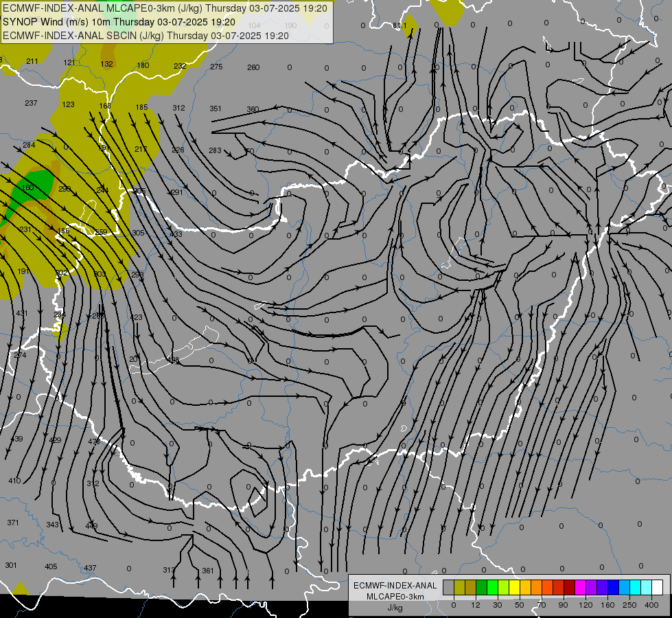The width and height of the screenshot is (672, 618).
Task: Click the legend title MLCAPE0-3km
Action: pyautogui.click(x=395, y=597)
